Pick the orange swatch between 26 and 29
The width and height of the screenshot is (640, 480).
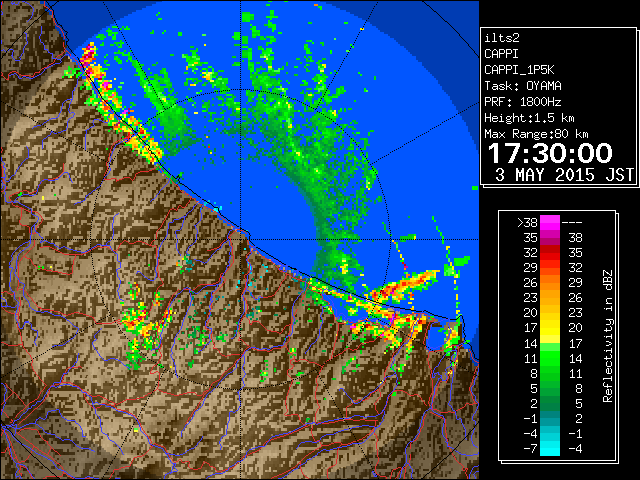(x=550, y=283)
